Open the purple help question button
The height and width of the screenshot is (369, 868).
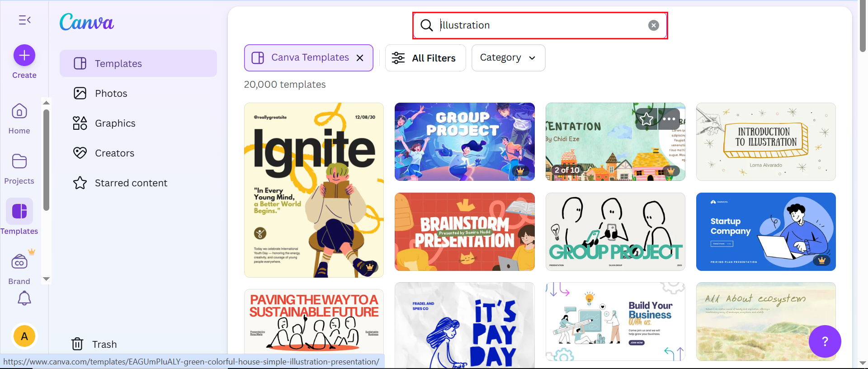(x=825, y=341)
